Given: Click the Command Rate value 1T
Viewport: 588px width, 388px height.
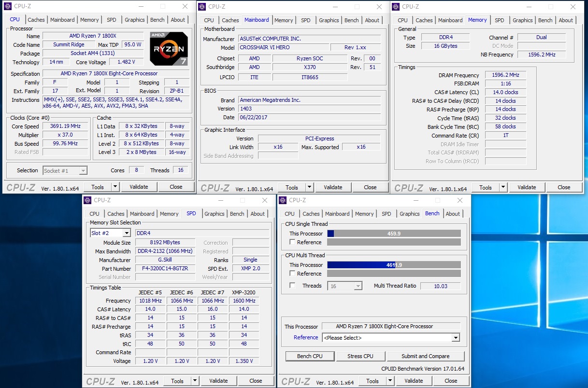Looking at the screenshot, I should coord(505,136).
